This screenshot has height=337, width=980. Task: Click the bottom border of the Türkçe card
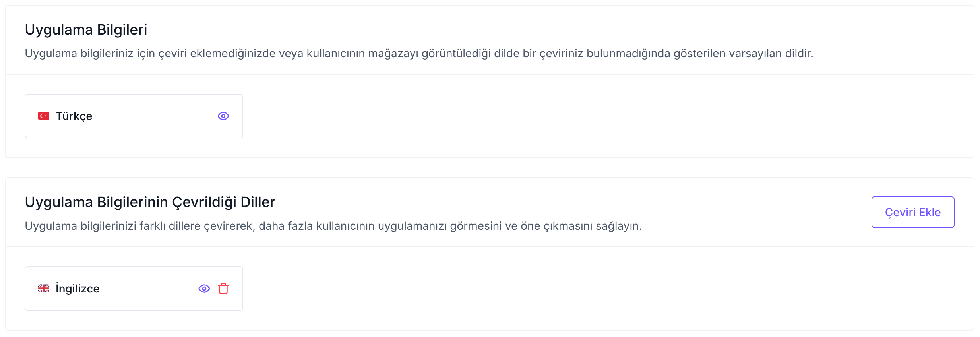pos(134,138)
